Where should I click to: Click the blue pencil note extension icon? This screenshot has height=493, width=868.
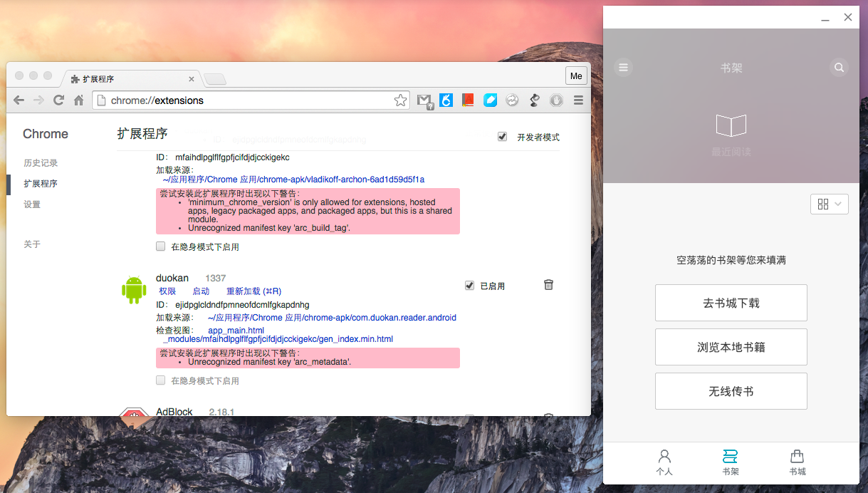(x=490, y=100)
